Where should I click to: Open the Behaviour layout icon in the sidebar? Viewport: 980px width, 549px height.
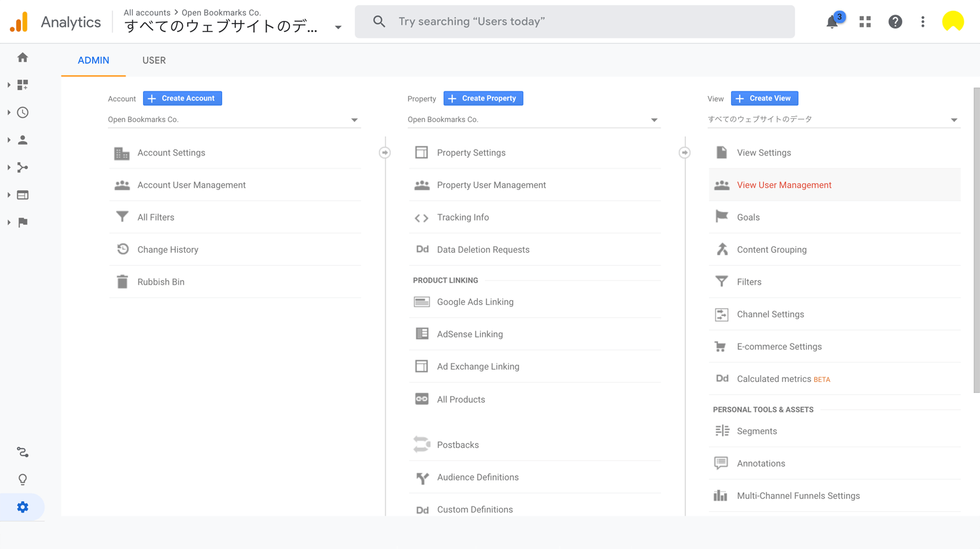tap(23, 195)
